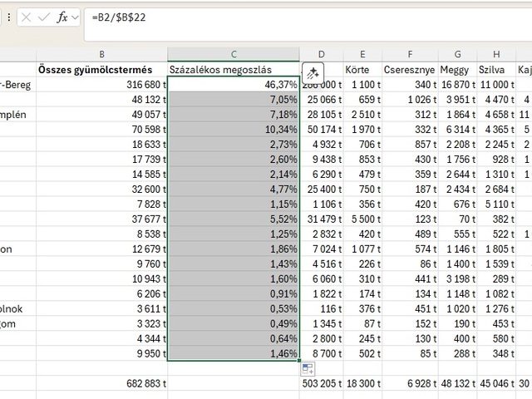Viewport: 532px width, 399px height.
Task: Select column E header
Action: pyautogui.click(x=363, y=53)
